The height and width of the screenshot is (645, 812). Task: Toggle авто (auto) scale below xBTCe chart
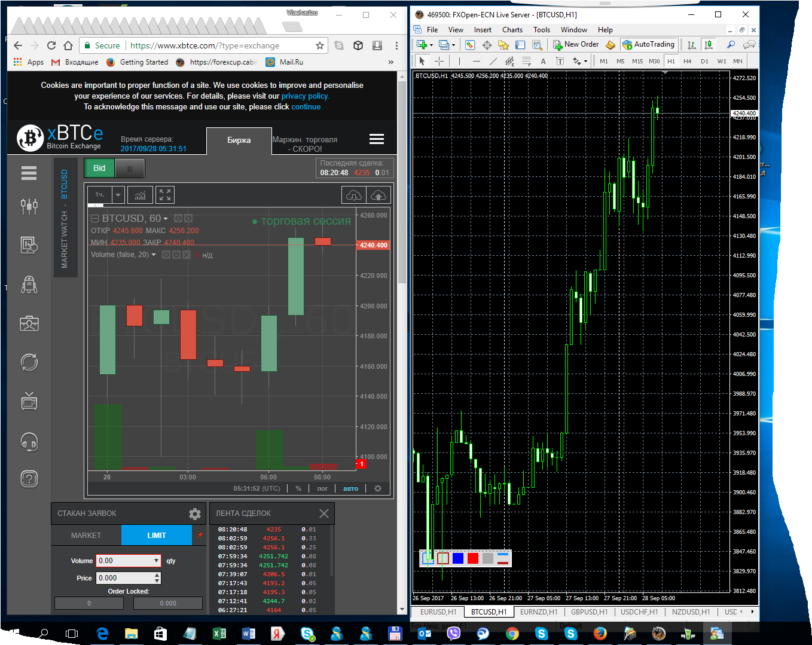pyautogui.click(x=350, y=488)
